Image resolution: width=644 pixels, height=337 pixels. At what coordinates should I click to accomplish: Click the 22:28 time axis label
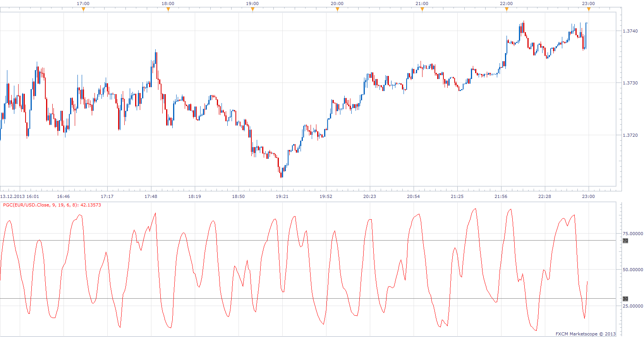tap(545, 196)
